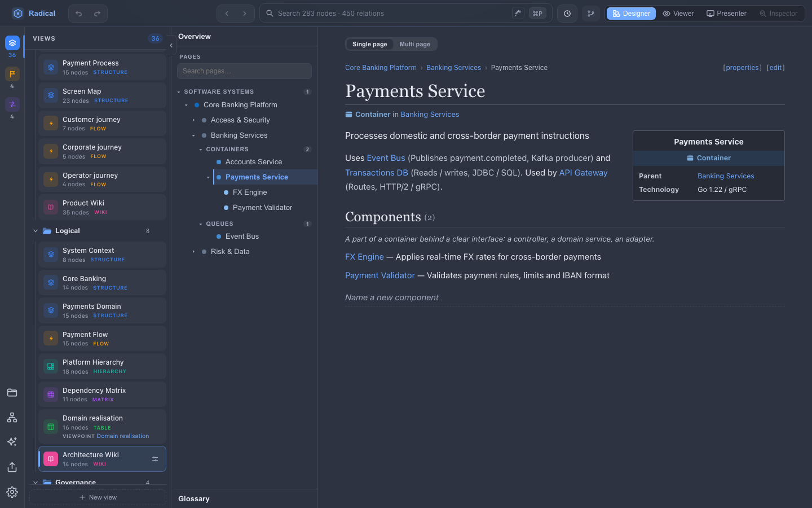Go back with the left navigation chevron
812x508 pixels.
tap(227, 14)
